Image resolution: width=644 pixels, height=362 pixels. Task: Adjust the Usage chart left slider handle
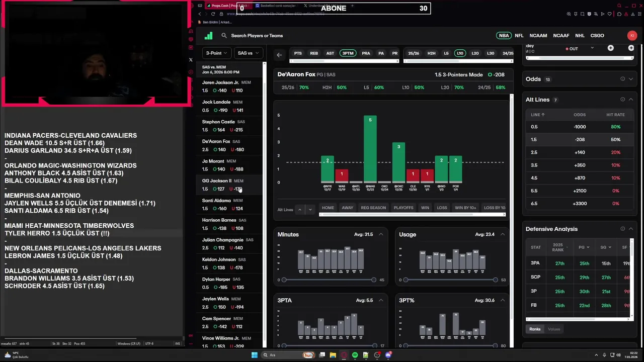pyautogui.click(x=406, y=280)
